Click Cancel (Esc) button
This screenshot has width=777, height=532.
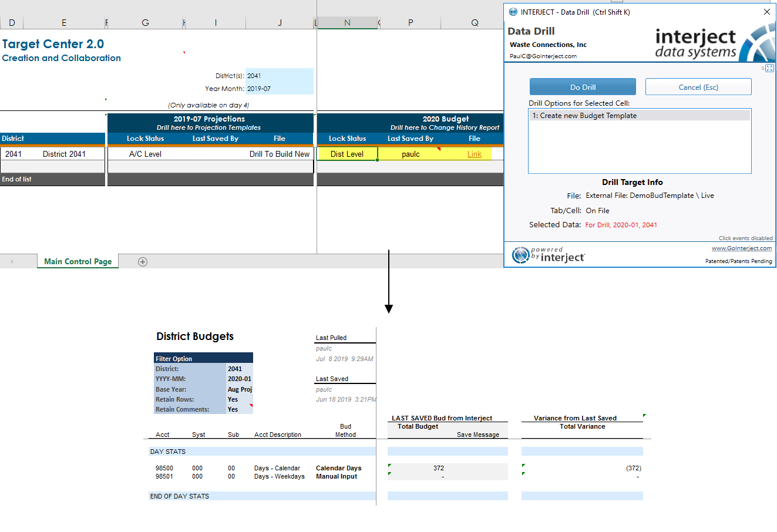tap(698, 87)
